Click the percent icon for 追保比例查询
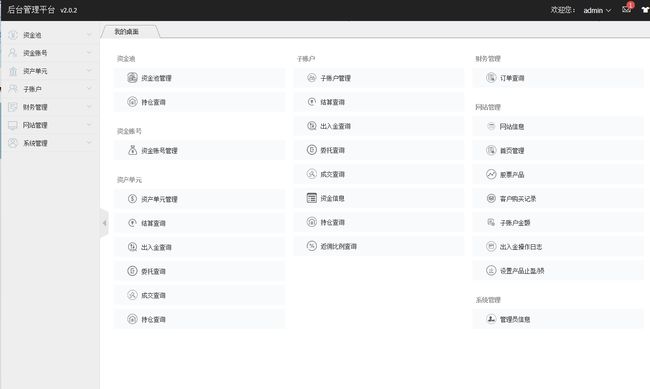Screen dimensions: 650x389 click(x=312, y=246)
